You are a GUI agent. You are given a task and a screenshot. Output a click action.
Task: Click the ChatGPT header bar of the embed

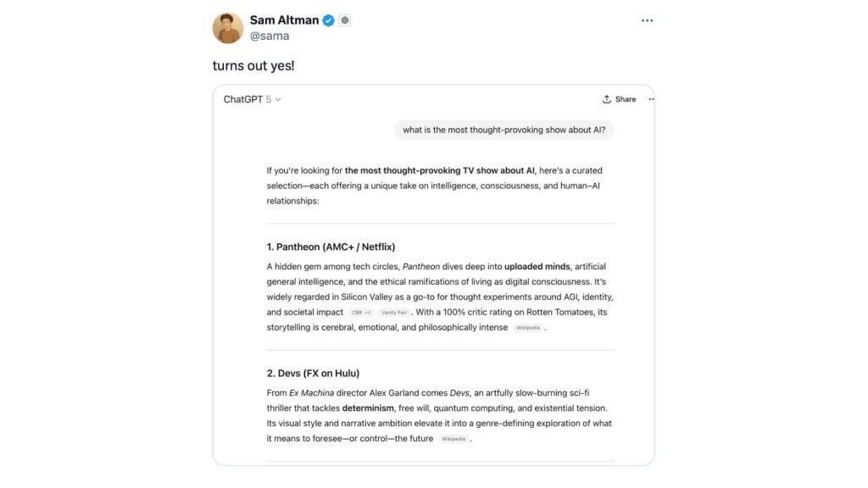434,99
